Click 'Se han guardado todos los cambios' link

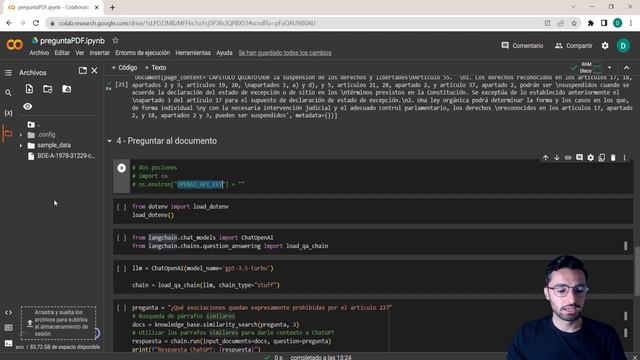(285, 53)
